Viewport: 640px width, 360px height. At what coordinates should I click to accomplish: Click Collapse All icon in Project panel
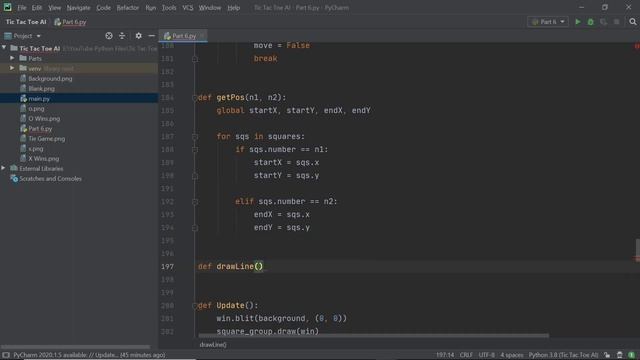tap(122, 36)
